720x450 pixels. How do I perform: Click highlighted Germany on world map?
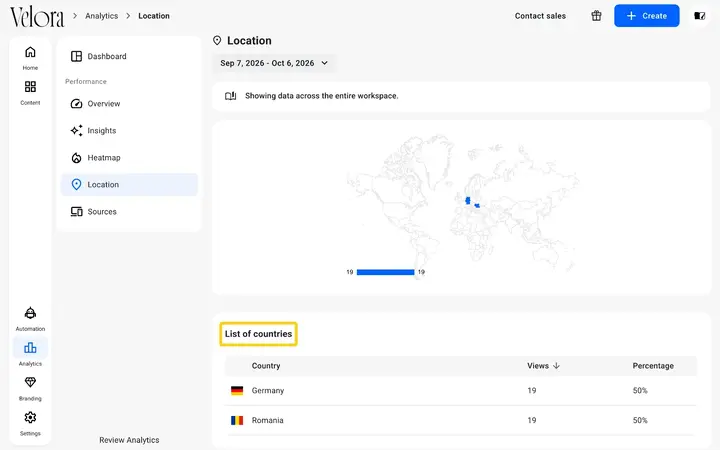(468, 200)
